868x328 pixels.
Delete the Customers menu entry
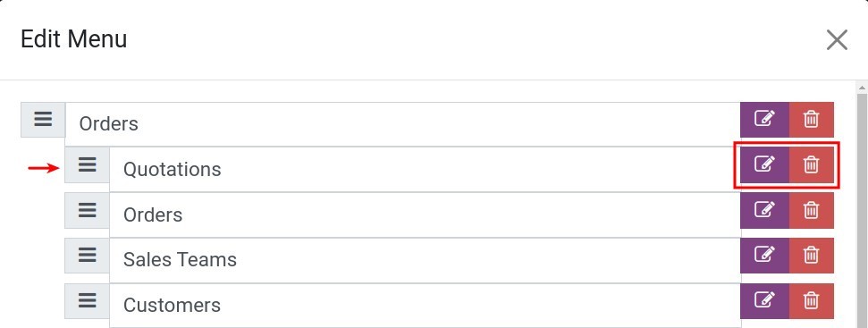click(x=811, y=301)
